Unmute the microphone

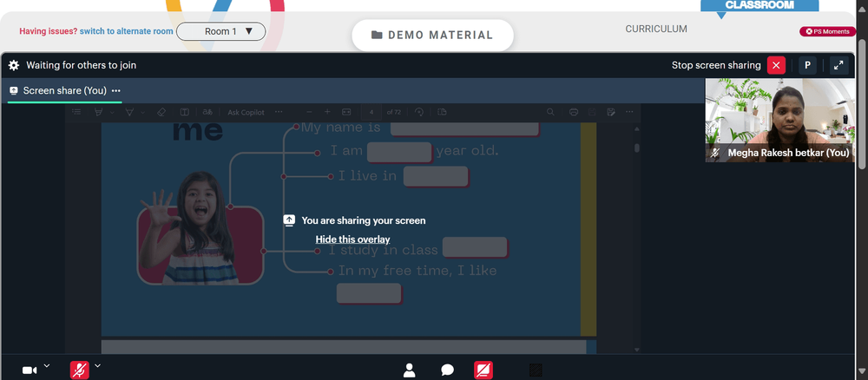pyautogui.click(x=80, y=370)
